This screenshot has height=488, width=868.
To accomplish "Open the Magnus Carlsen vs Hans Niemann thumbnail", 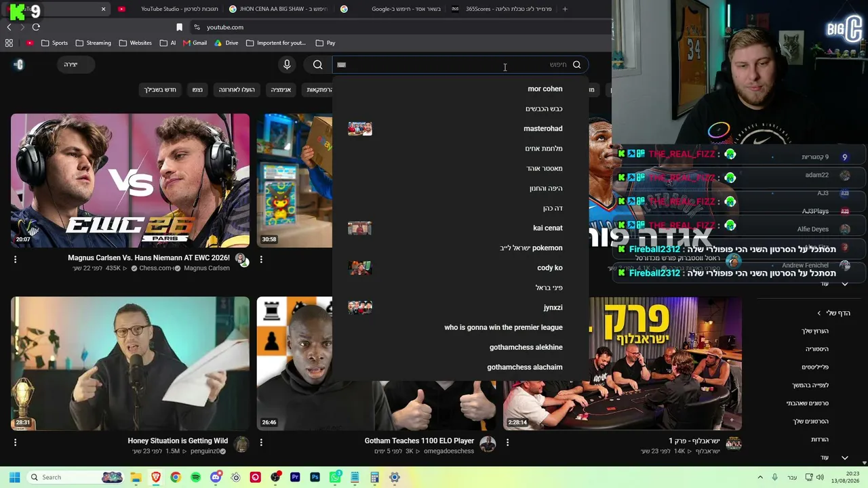I will 130,180.
